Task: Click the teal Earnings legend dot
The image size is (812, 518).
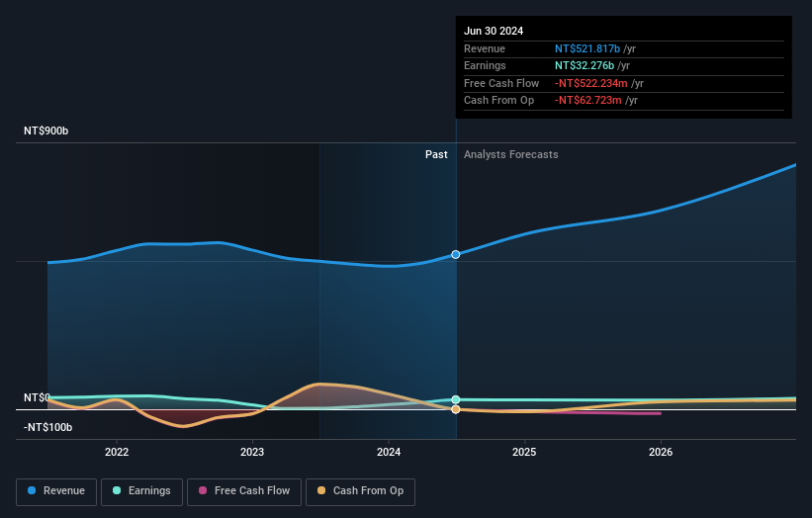Action: pyautogui.click(x=117, y=490)
